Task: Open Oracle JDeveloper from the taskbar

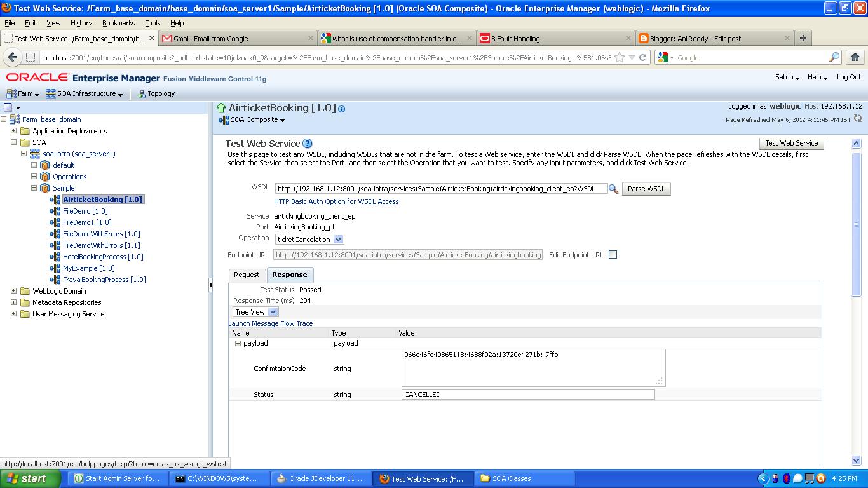Action: pyautogui.click(x=320, y=478)
